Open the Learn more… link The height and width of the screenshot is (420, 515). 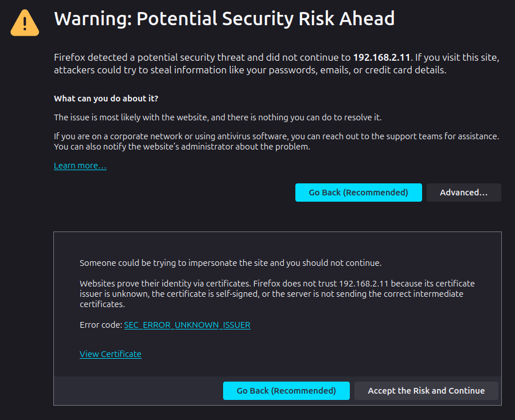click(x=80, y=166)
